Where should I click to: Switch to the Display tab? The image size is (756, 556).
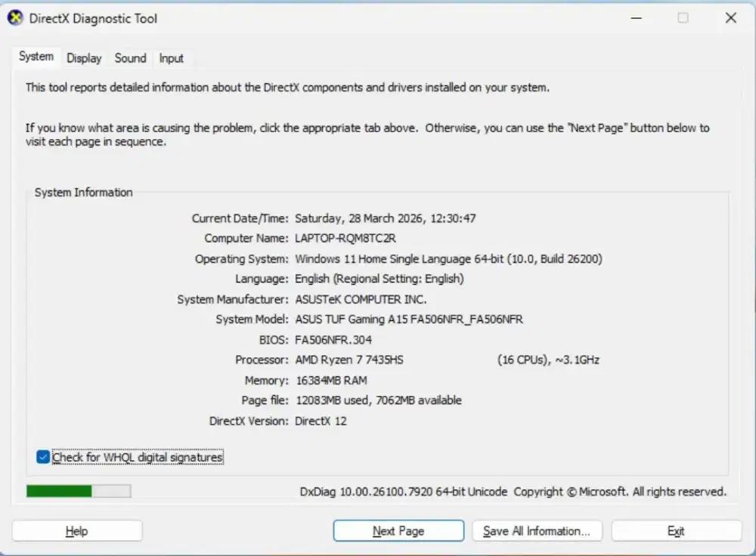(x=83, y=58)
